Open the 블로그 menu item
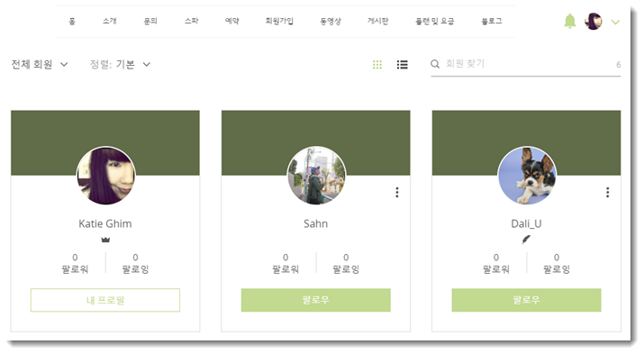This screenshot has width=644, height=354. coord(492,21)
